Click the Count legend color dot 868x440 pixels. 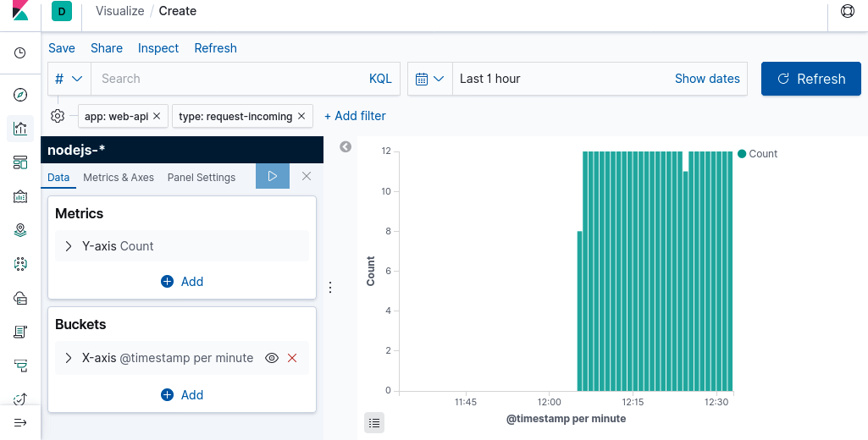[x=742, y=154]
